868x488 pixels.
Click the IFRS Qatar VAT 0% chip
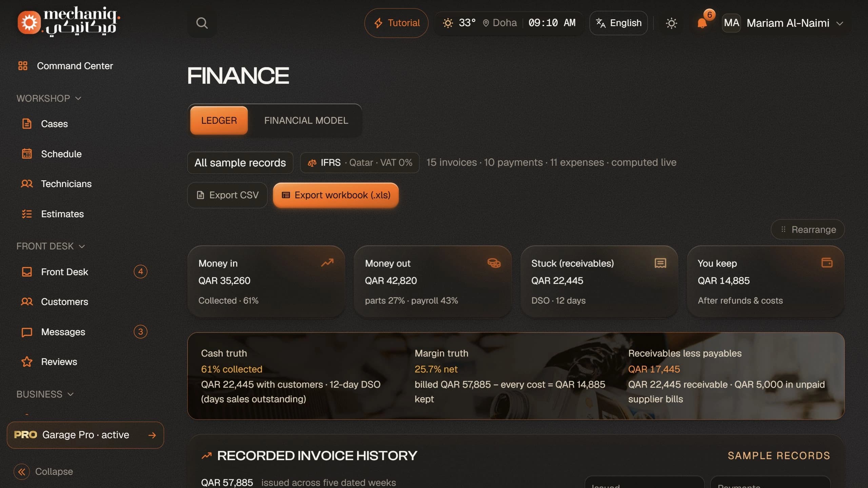(360, 163)
